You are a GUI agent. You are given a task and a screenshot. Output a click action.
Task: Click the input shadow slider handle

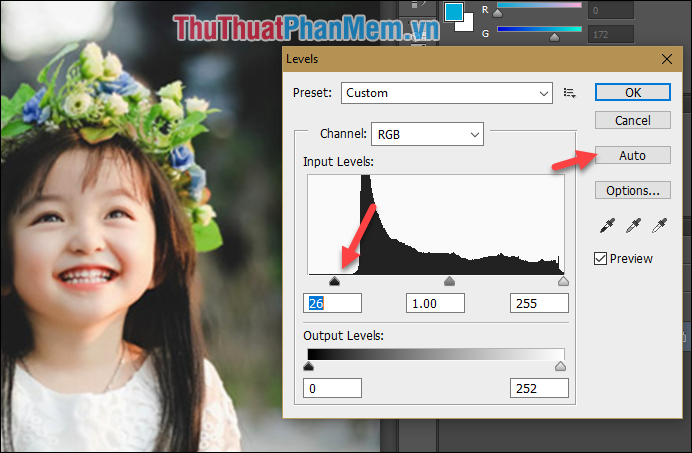[x=335, y=281]
